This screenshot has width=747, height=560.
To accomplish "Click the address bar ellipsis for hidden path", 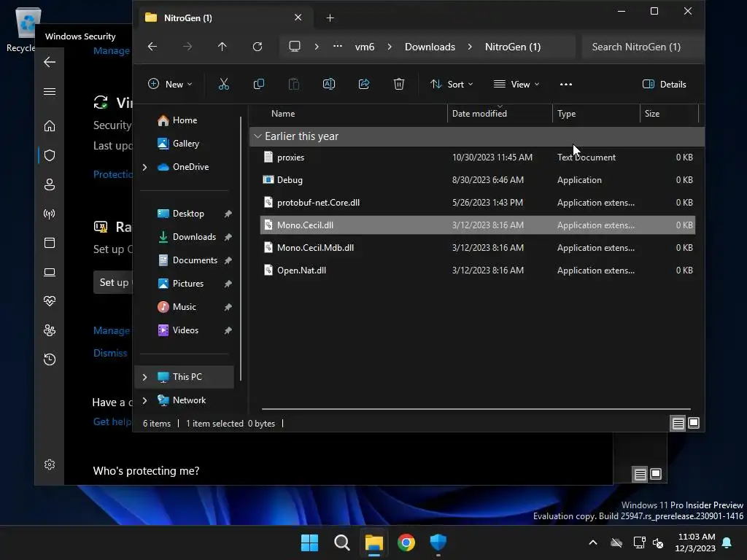I will (x=337, y=46).
